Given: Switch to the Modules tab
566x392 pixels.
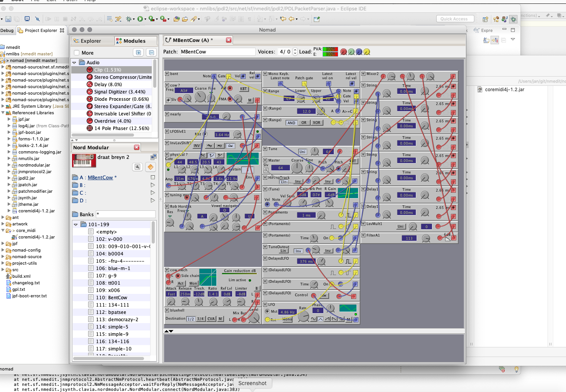Looking at the screenshot, I should tap(136, 41).
